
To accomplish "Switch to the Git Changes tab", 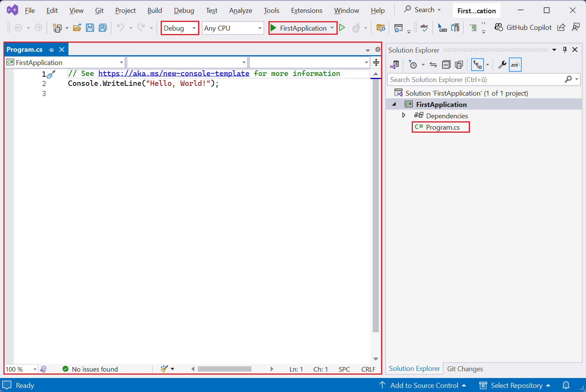I will click(465, 369).
